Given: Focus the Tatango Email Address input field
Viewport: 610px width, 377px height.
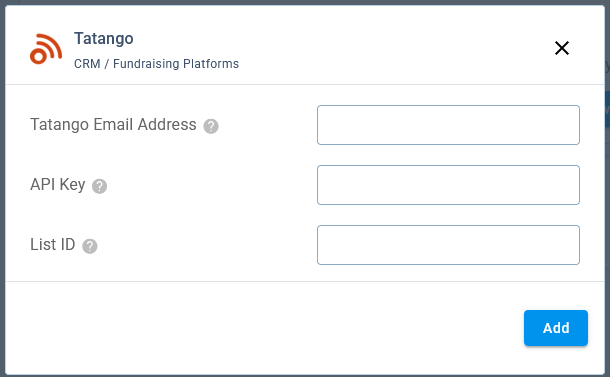Looking at the screenshot, I should [448, 125].
